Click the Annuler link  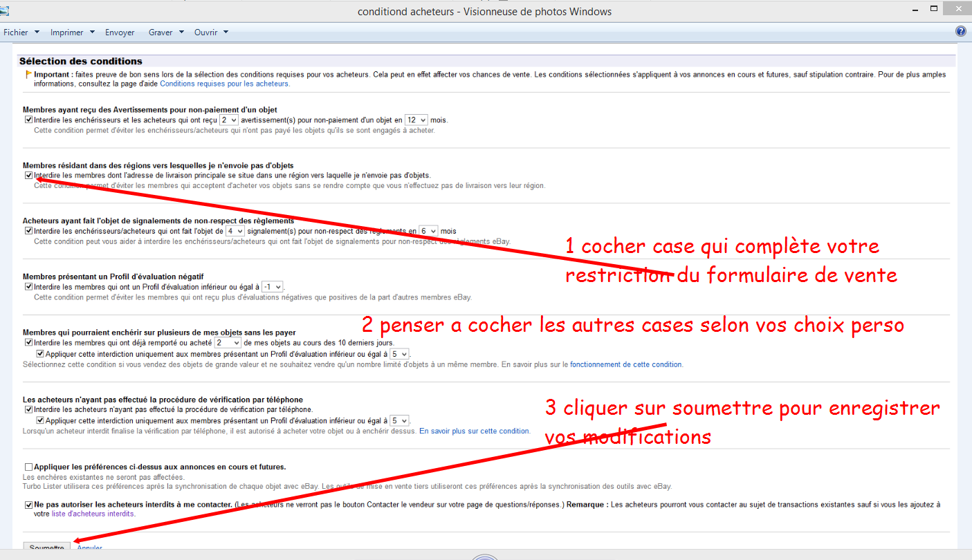89,547
